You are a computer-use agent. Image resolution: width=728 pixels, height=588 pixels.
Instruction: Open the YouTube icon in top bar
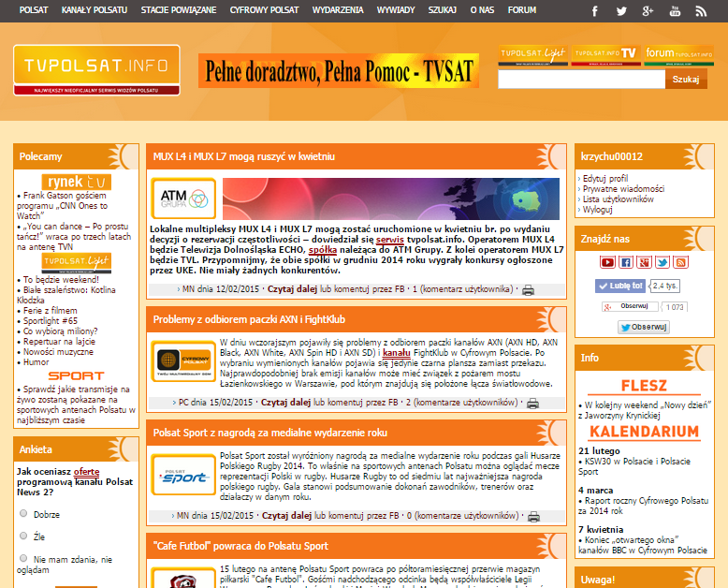point(675,11)
